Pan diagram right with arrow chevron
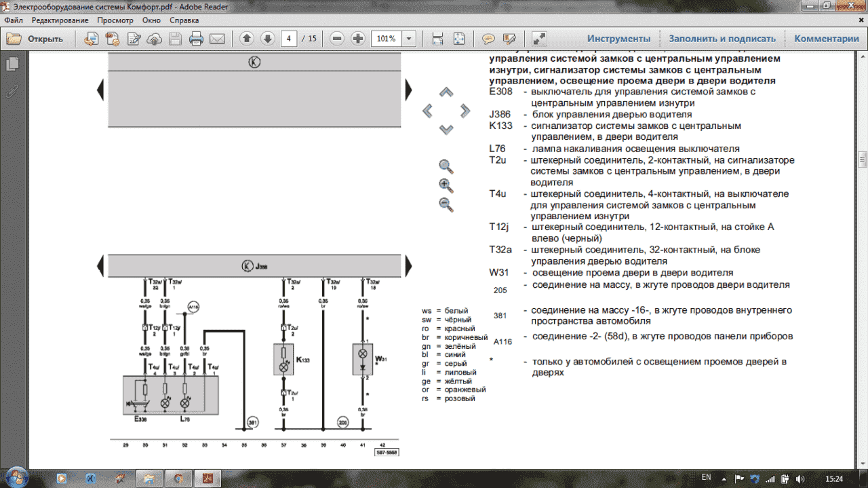This screenshot has width=868, height=488. click(x=465, y=110)
